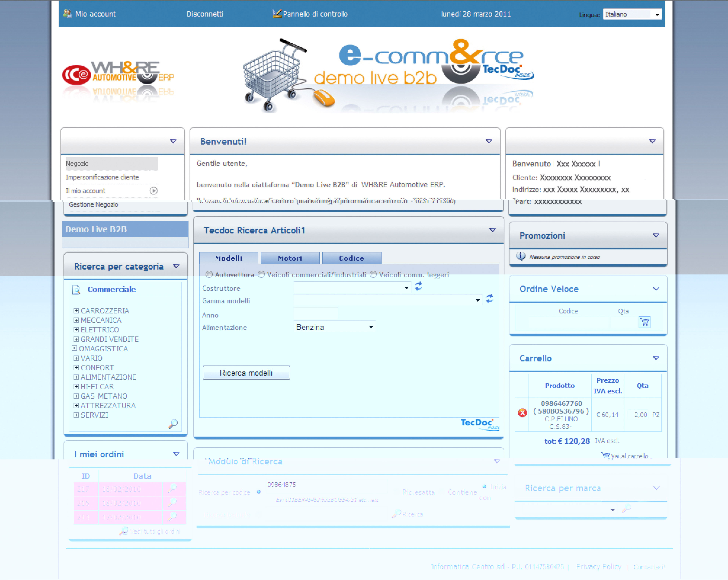Expand the ELETTRICO category
The width and height of the screenshot is (728, 580).
(76, 329)
